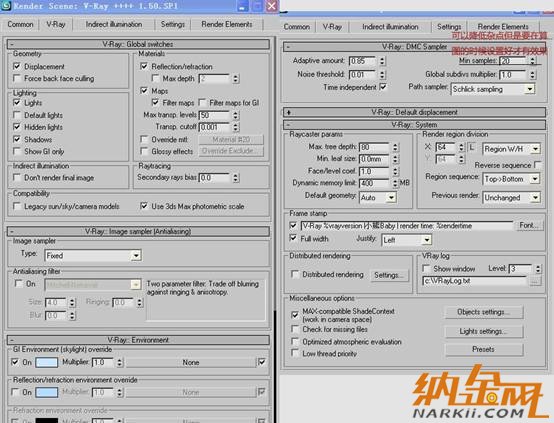Toggle the Displacement checkbox

coord(17,66)
